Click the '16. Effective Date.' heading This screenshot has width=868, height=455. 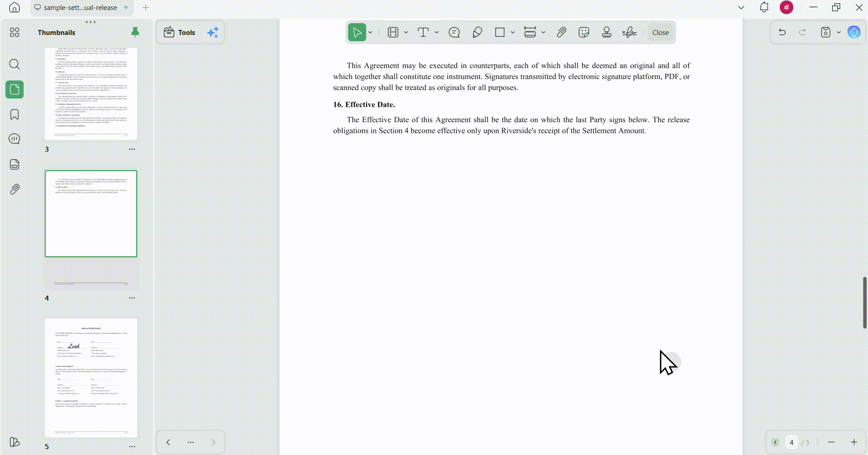click(364, 104)
